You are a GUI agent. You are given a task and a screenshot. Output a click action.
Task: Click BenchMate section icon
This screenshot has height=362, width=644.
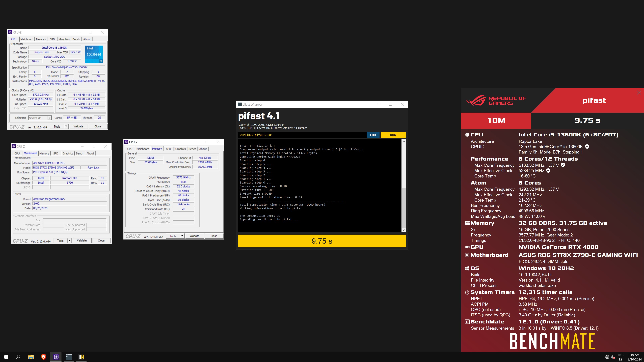tap(467, 322)
